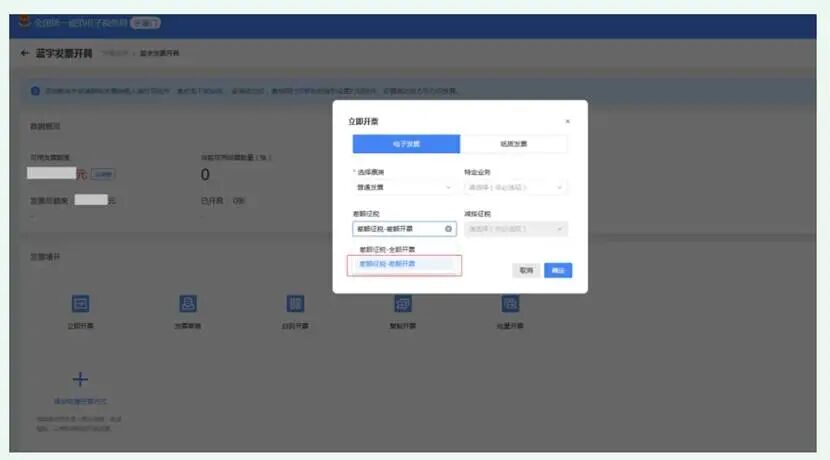The image size is (830, 460).
Task: Clear the 差额征税 field with its circle icon
Action: [448, 229]
